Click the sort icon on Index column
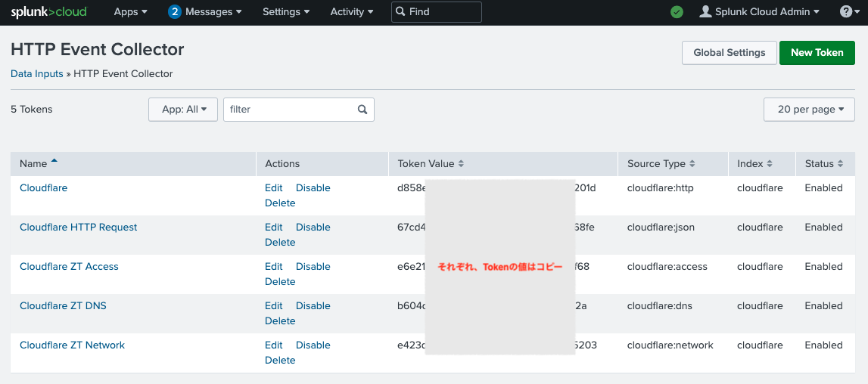Image resolution: width=868 pixels, height=384 pixels. tap(770, 164)
